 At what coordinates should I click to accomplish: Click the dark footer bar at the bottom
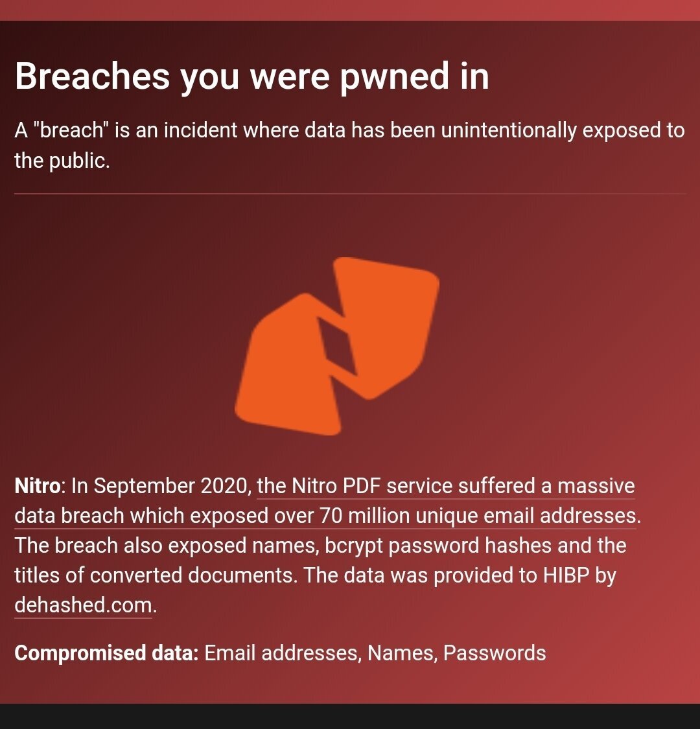coord(350,716)
